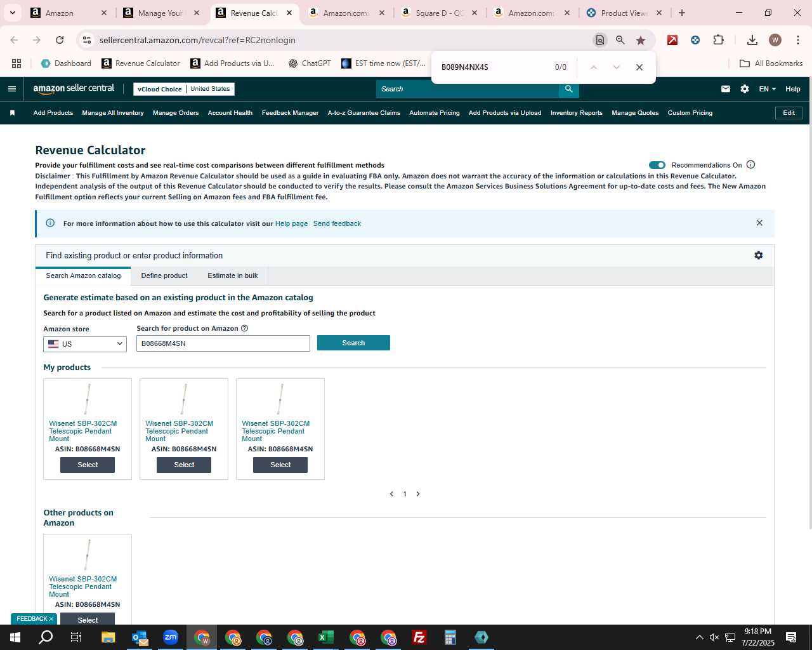Image resolution: width=812 pixels, height=650 pixels.
Task: Switch to Define product tab
Action: (x=164, y=275)
